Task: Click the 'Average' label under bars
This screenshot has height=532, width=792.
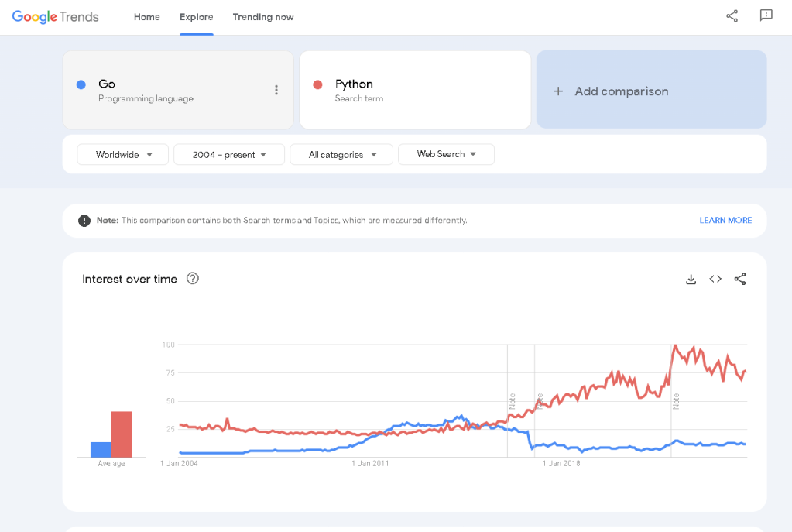Action: click(x=111, y=463)
